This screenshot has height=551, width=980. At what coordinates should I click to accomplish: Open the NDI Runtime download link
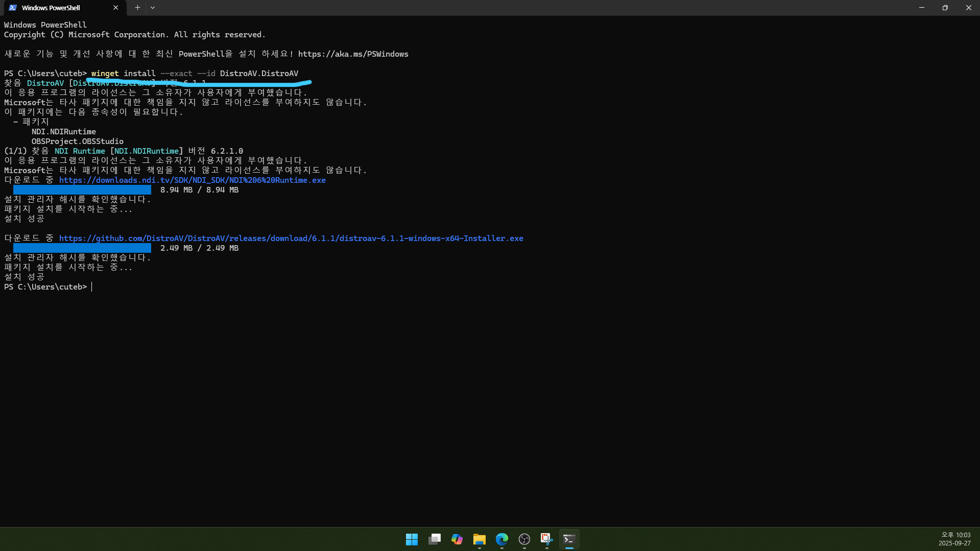(x=192, y=180)
